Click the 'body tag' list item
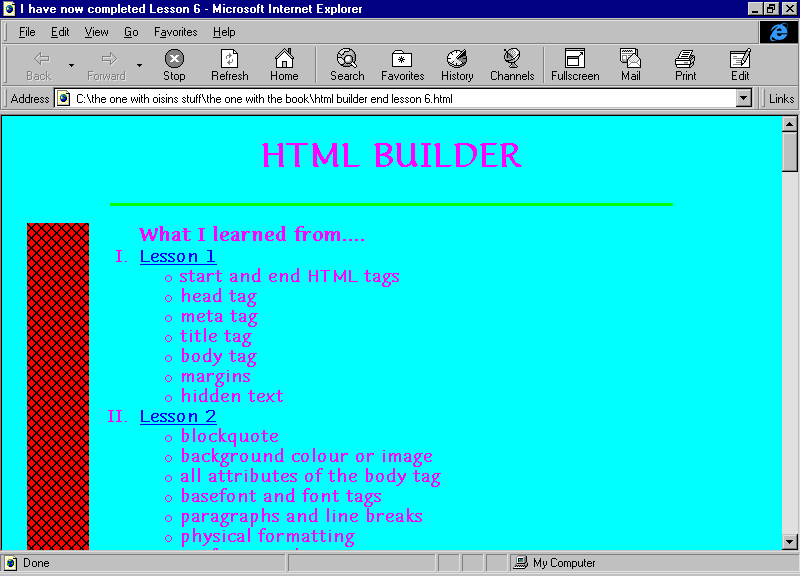 [218, 356]
